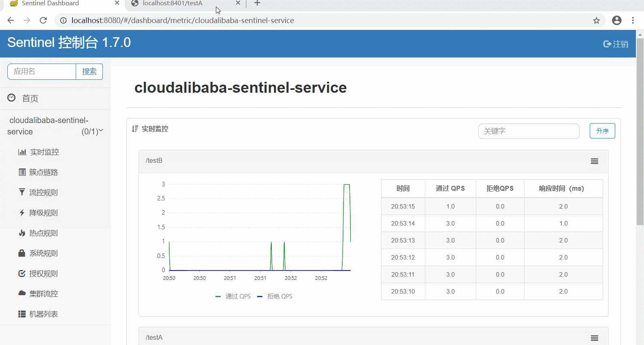Click the browser forward arrow
Viewport: 644px width, 345px height.
tap(27, 20)
